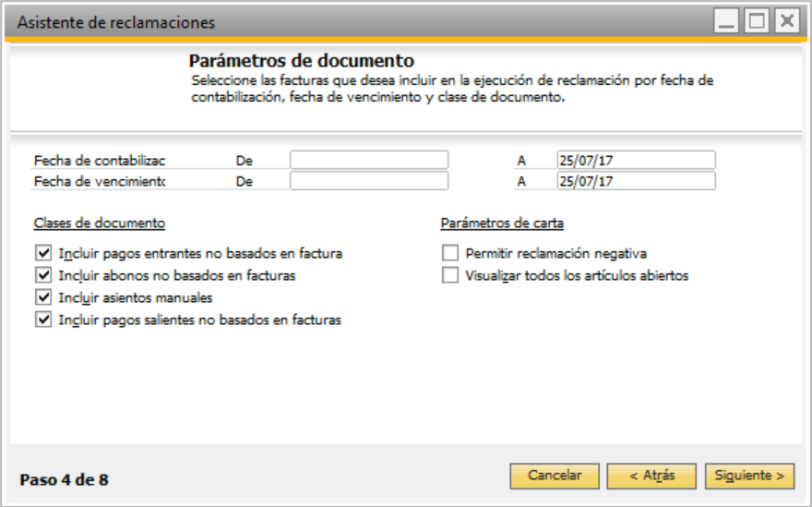This screenshot has height=507, width=812.
Task: Uncheck Incluir pagos salientes no basados en facturas
Action: 43,320
